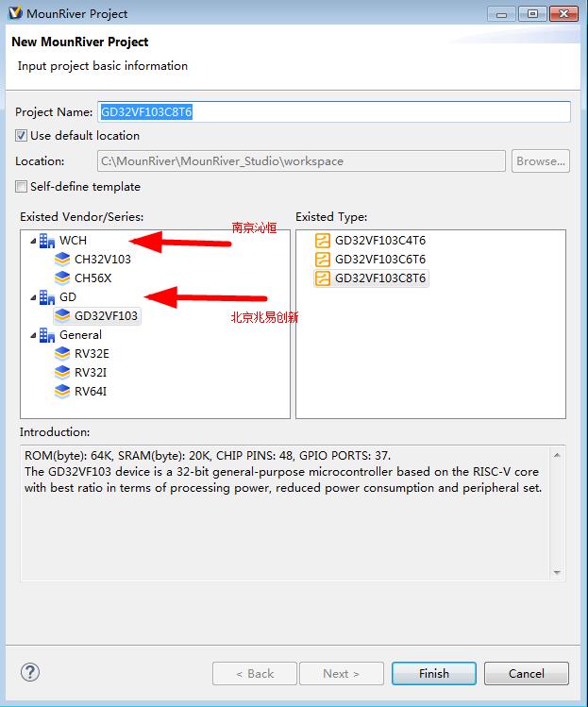Click the Back button
Viewport: 588px width, 707px height.
[255, 674]
